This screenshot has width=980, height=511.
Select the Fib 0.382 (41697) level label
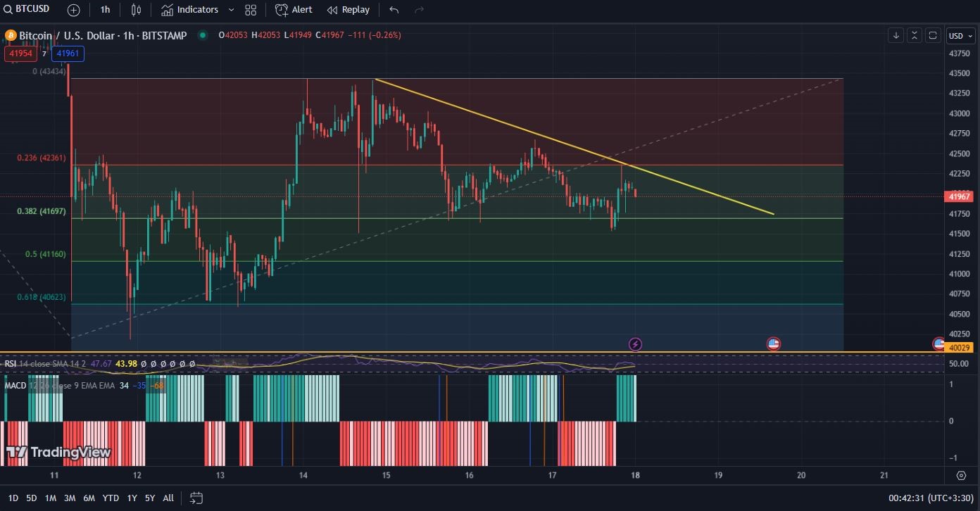point(42,211)
